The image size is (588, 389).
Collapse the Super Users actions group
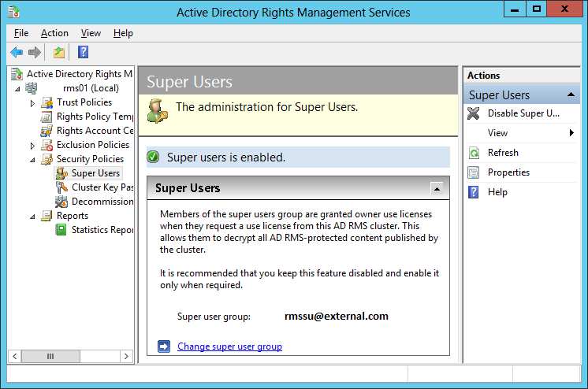(x=571, y=94)
